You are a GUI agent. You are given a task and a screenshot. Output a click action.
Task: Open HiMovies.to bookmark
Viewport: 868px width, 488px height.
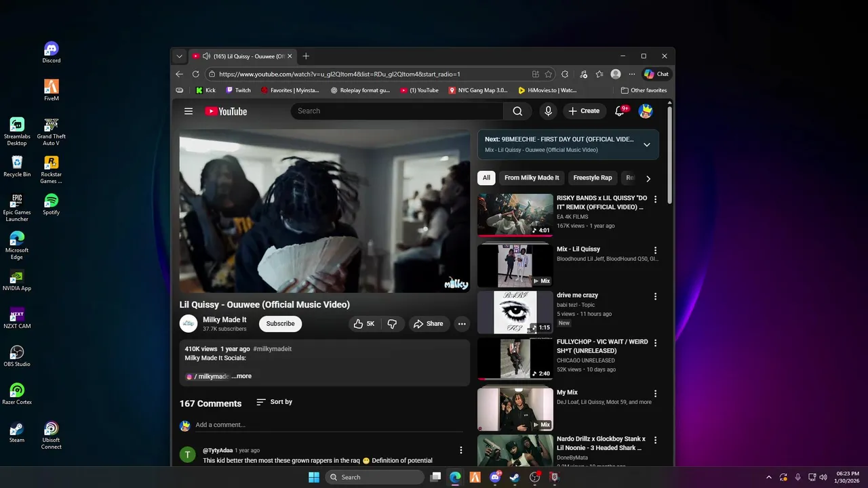coord(547,90)
